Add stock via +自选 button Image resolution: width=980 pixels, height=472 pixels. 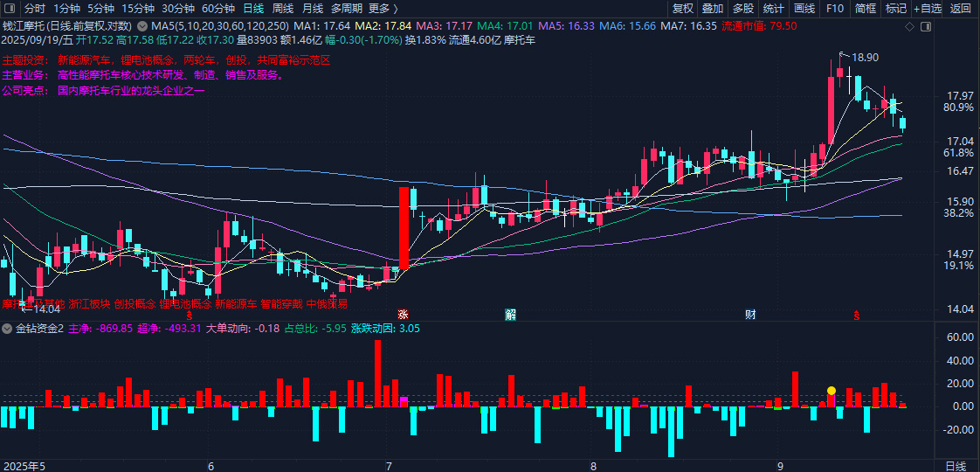(928, 9)
